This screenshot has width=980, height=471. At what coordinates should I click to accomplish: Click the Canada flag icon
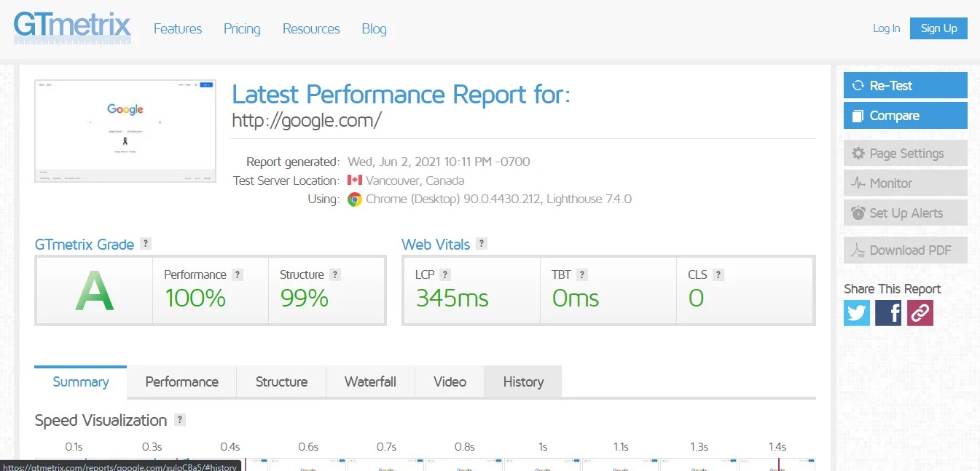coord(355,181)
